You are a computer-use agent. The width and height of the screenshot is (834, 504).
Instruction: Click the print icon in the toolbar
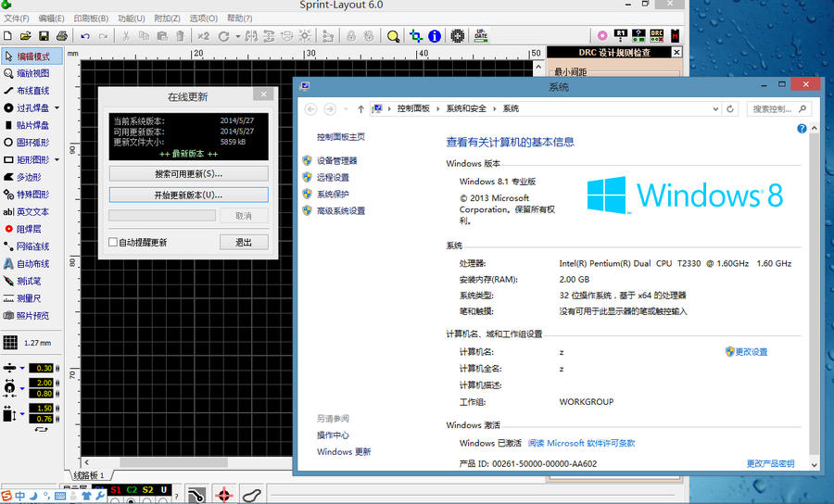click(61, 36)
